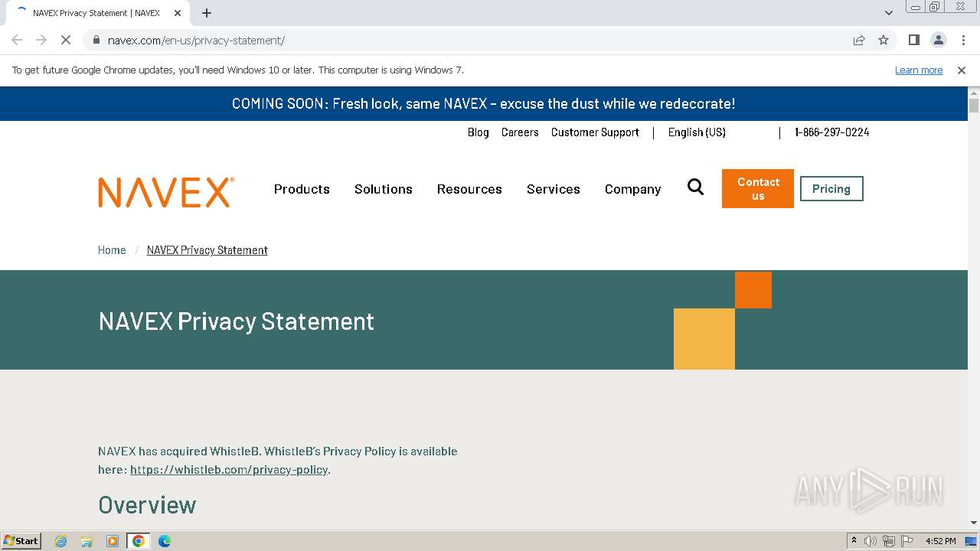Open the Chrome profile avatar
The height and width of the screenshot is (551, 980).
(939, 40)
